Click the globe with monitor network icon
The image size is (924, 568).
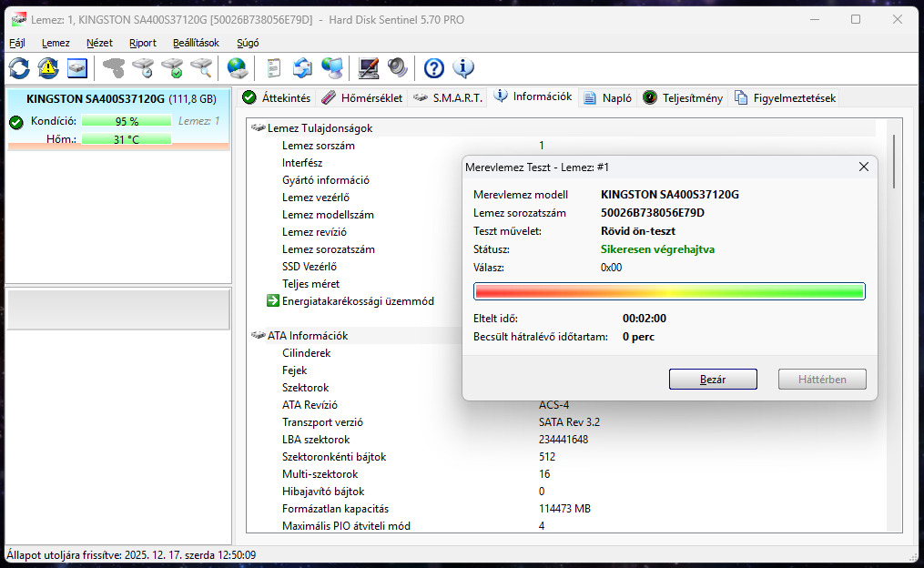coord(332,68)
